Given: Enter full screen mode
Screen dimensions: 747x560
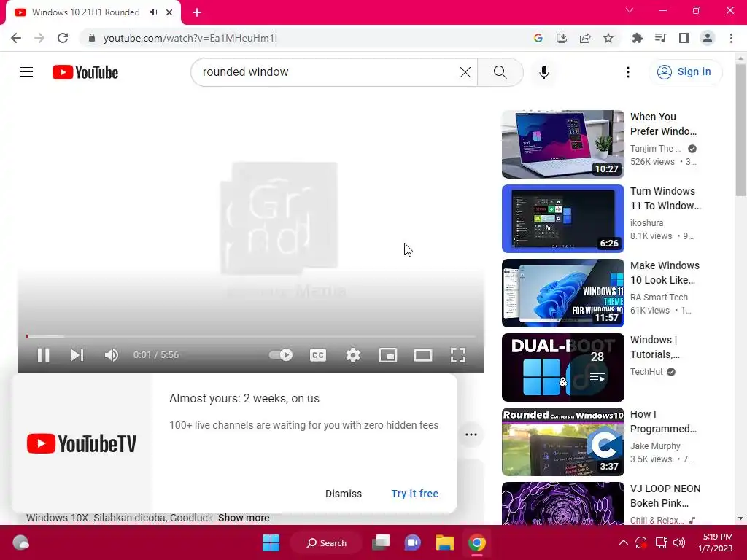Looking at the screenshot, I should click(x=458, y=355).
